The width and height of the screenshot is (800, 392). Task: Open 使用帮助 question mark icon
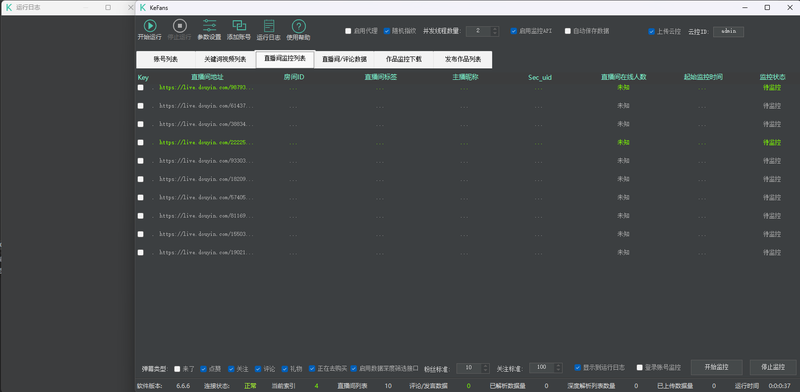click(x=298, y=26)
